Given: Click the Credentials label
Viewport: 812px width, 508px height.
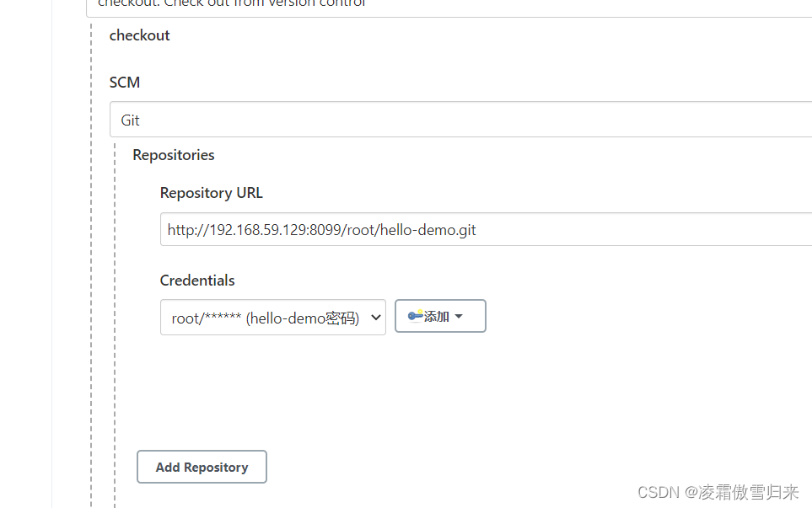Looking at the screenshot, I should tap(197, 281).
